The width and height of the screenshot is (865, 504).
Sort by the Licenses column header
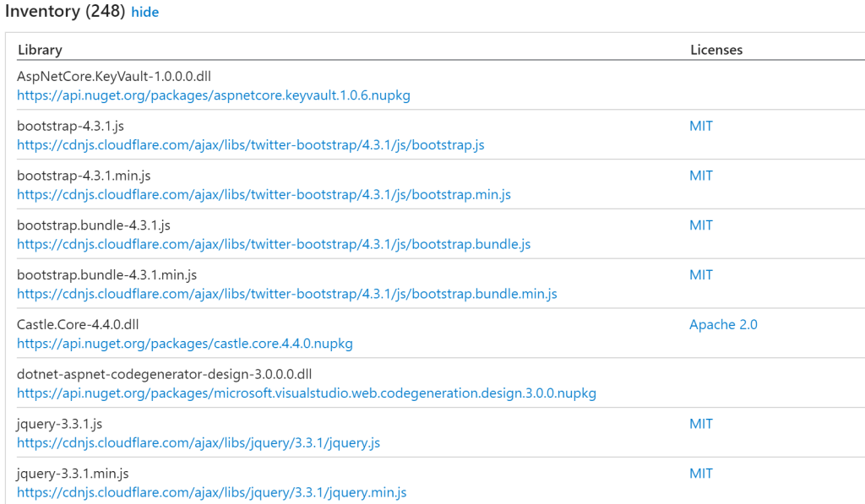click(x=716, y=50)
